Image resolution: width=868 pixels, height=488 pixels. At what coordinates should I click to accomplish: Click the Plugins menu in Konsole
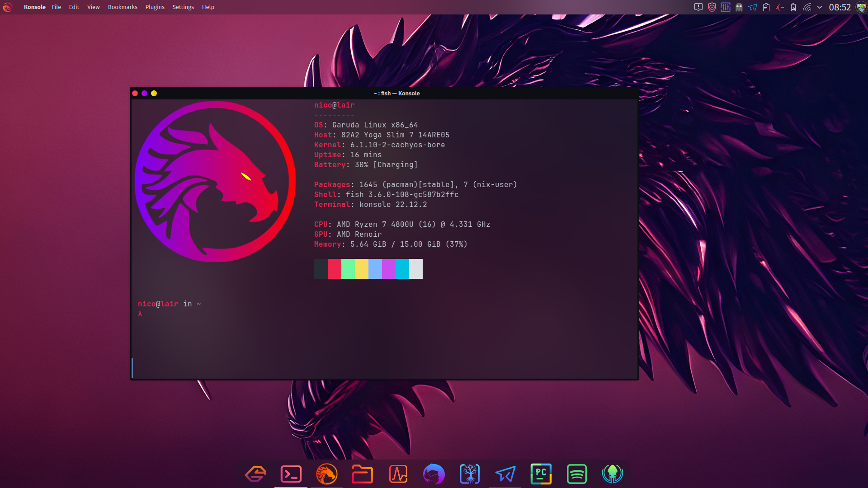coord(155,7)
